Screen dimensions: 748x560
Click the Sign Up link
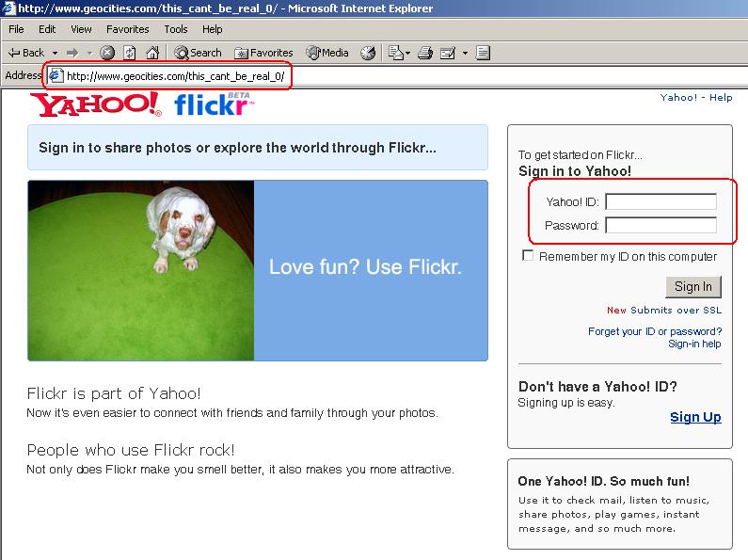pyautogui.click(x=695, y=417)
